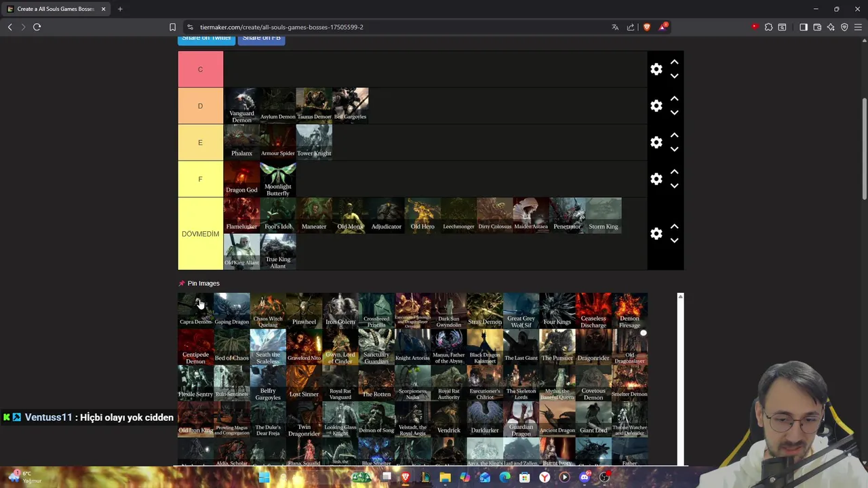Select the Gaping Dragon boss image
The height and width of the screenshot is (488, 868).
click(x=232, y=310)
